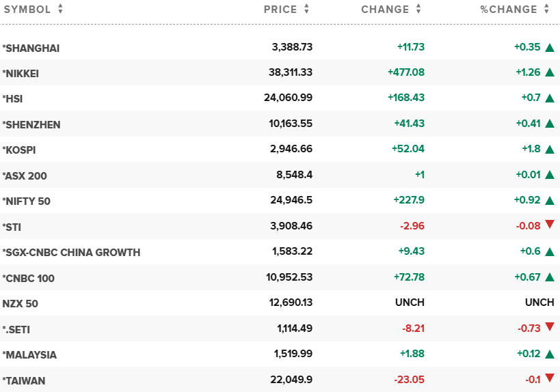Click the green up arrow for SHANGHAI
Viewport: 560px width, 392px height.
(549, 47)
